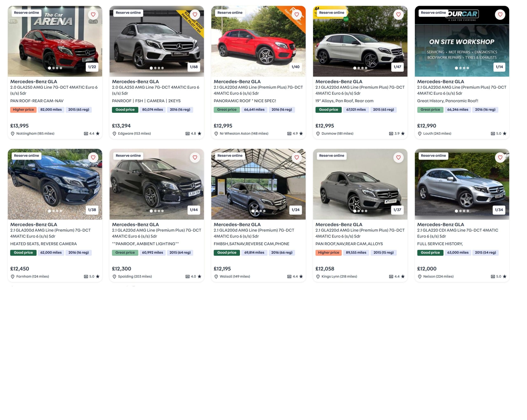This screenshot has width=527, height=420.
Task: Click the HEATED SEATS, REVERSE CAMERA description
Action: [43, 244]
